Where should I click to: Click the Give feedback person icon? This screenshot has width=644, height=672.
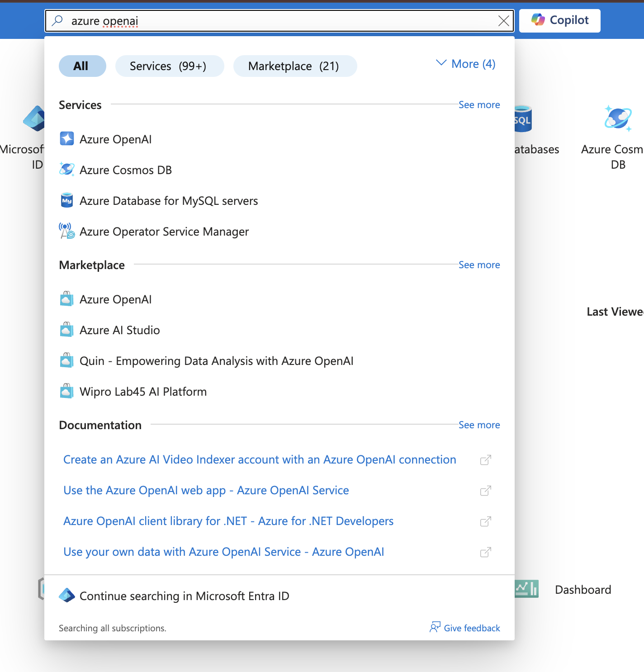[x=435, y=627]
